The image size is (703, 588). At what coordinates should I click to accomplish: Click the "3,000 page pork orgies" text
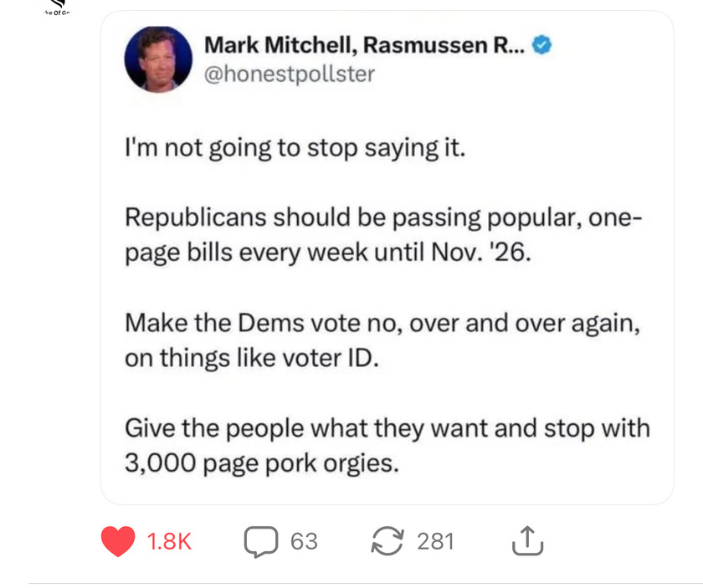point(261,463)
